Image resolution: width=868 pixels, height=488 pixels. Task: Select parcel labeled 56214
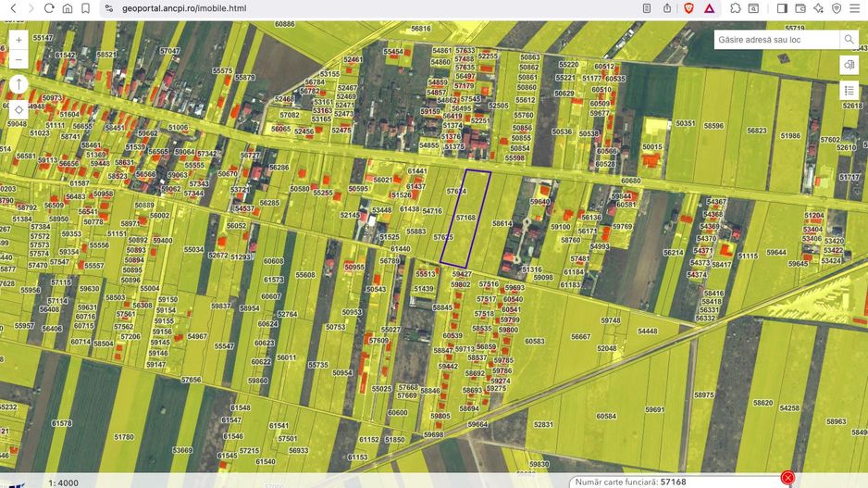673,252
